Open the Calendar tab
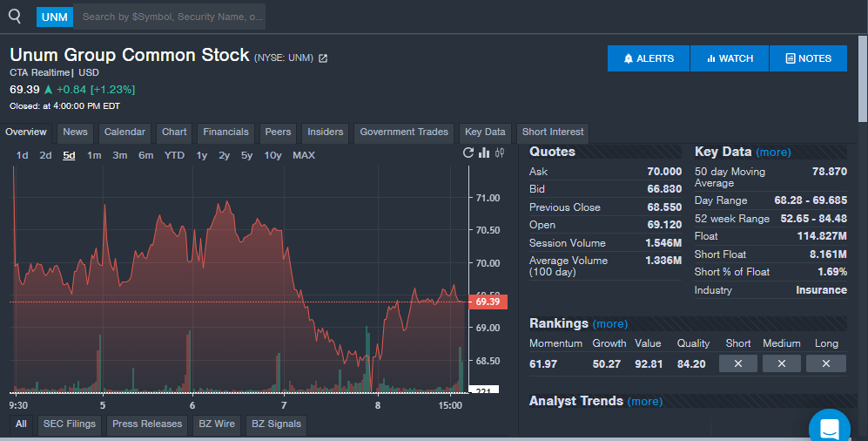This screenshot has width=868, height=441. (x=124, y=132)
